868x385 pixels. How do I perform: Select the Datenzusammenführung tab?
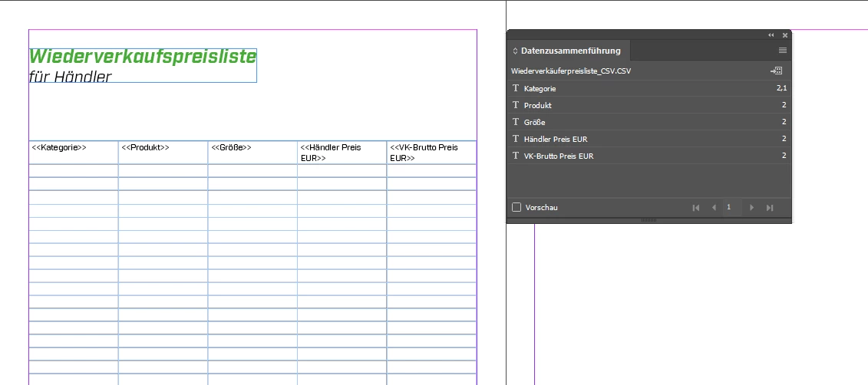[569, 51]
